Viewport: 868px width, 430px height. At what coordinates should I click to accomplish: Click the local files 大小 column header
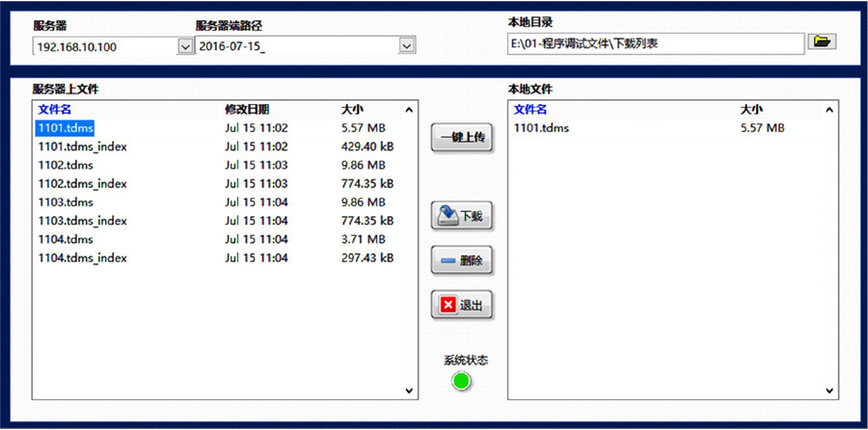pyautogui.click(x=750, y=110)
